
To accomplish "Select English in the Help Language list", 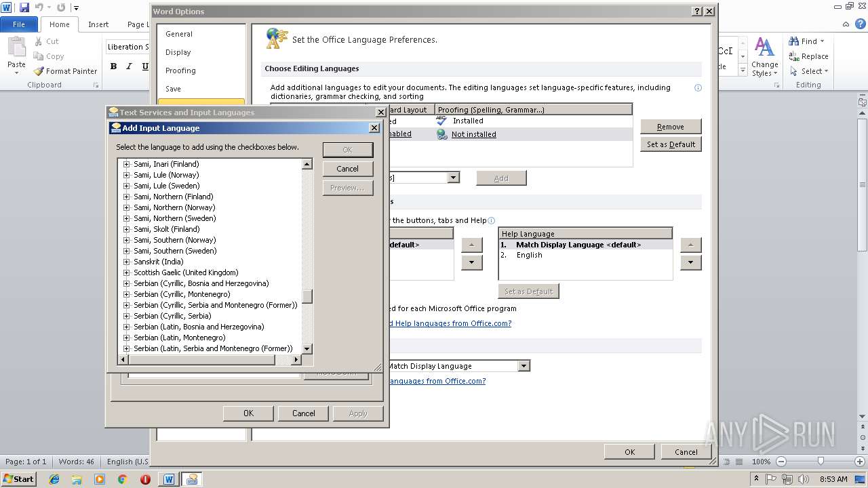I will [529, 256].
